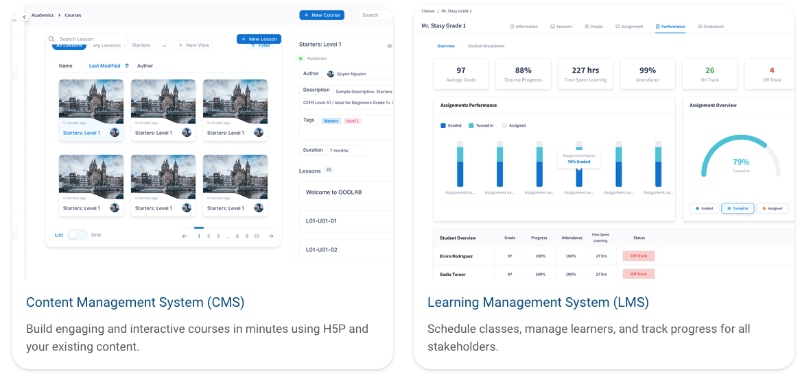Go to the next lessons page arrow
Viewport: 800px width, 378px height.
pyautogui.click(x=271, y=236)
